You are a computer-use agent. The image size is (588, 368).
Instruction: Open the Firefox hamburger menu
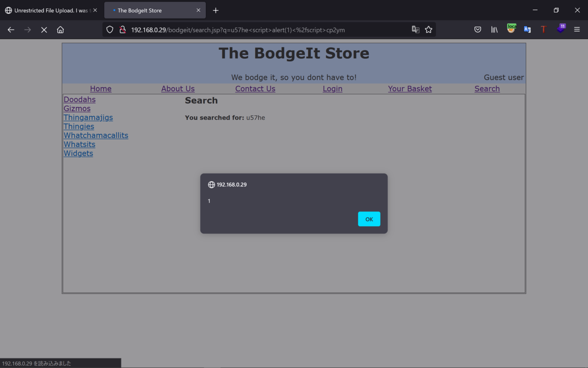[x=577, y=29]
